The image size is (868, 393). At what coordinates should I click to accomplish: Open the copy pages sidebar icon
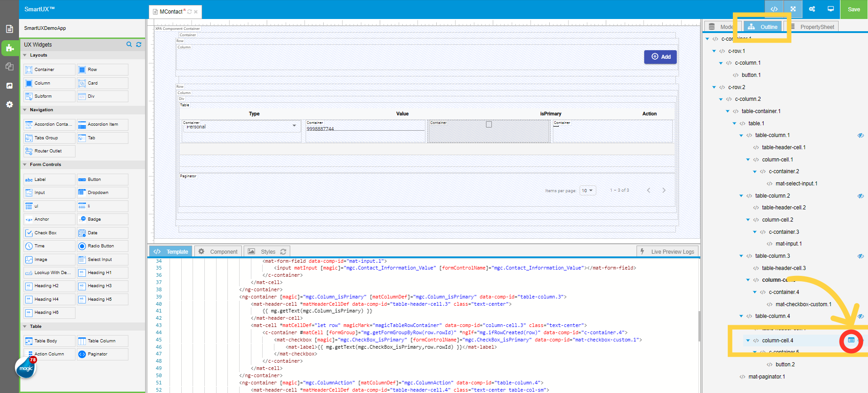pyautogui.click(x=9, y=66)
